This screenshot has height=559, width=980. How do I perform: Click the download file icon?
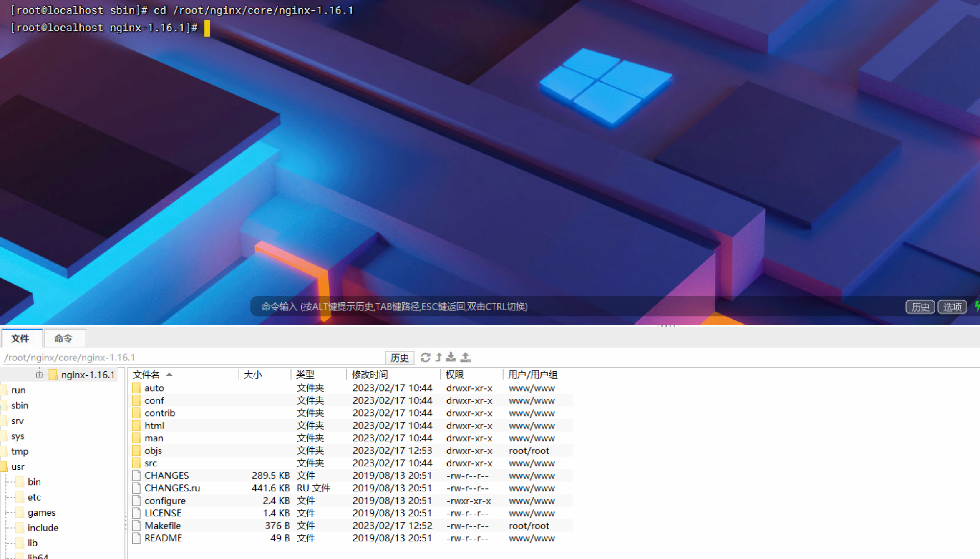(x=451, y=358)
